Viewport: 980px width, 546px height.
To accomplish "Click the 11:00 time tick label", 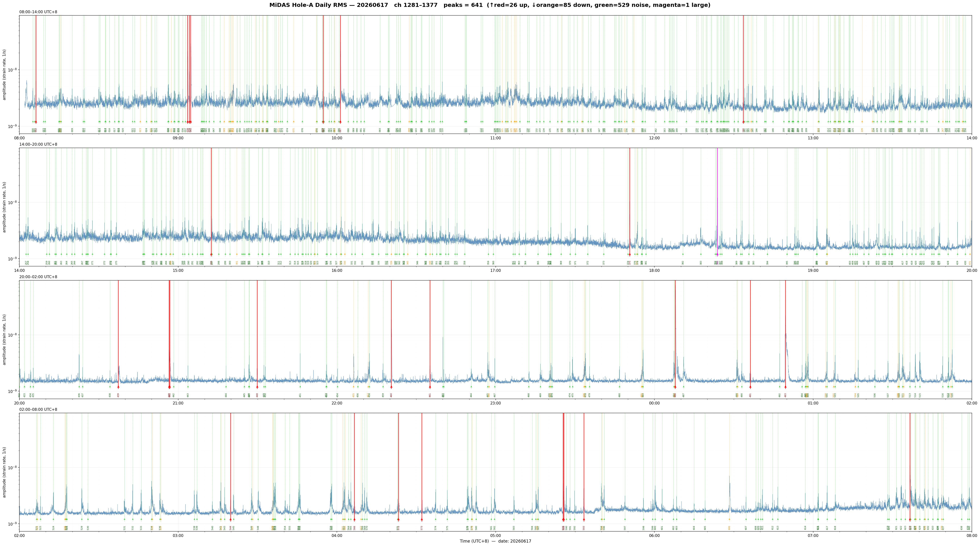I will pos(495,138).
